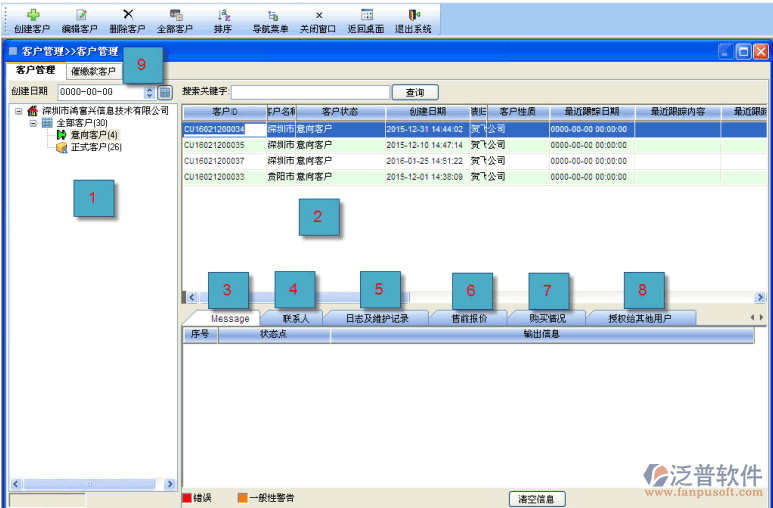Select row CU16021200035
773x508 pixels.
click(x=475, y=145)
